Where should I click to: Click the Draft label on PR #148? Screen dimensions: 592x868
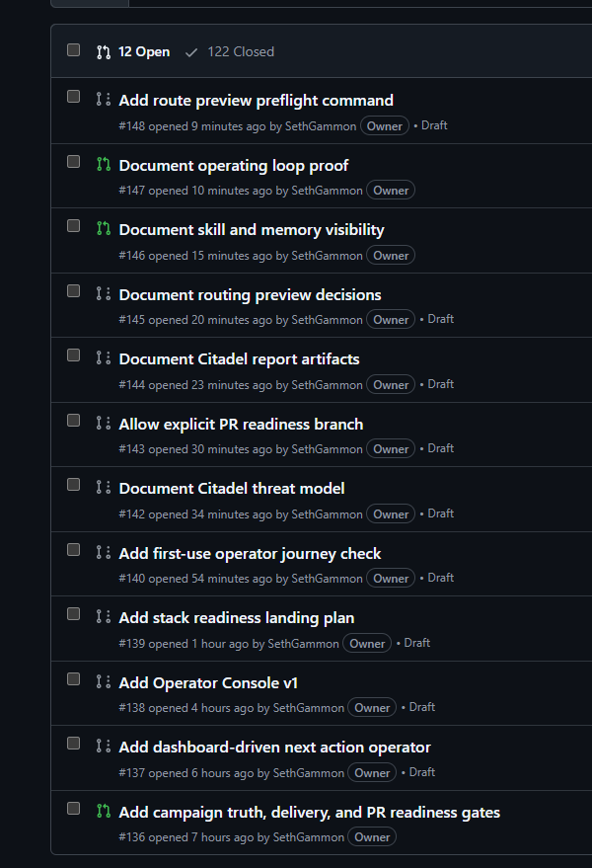[434, 125]
